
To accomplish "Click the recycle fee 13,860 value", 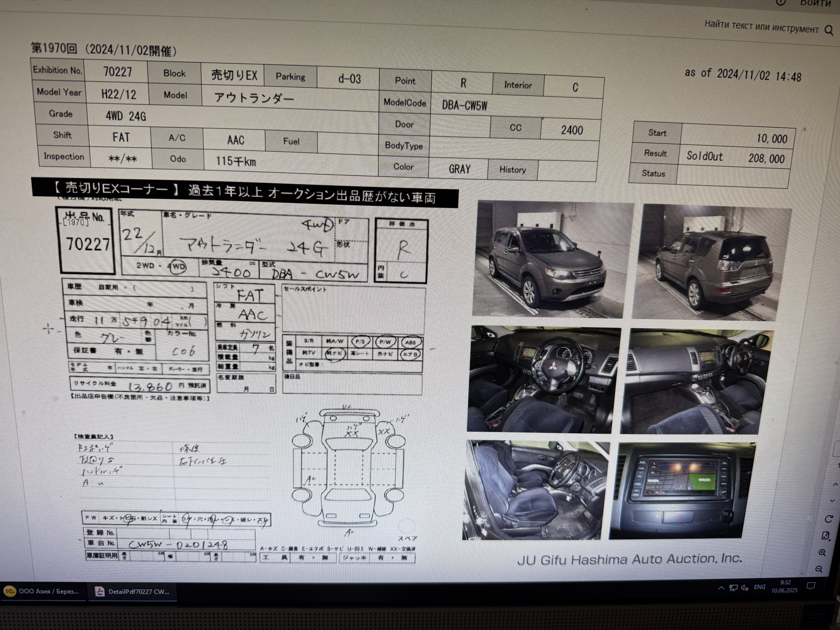I will (150, 387).
